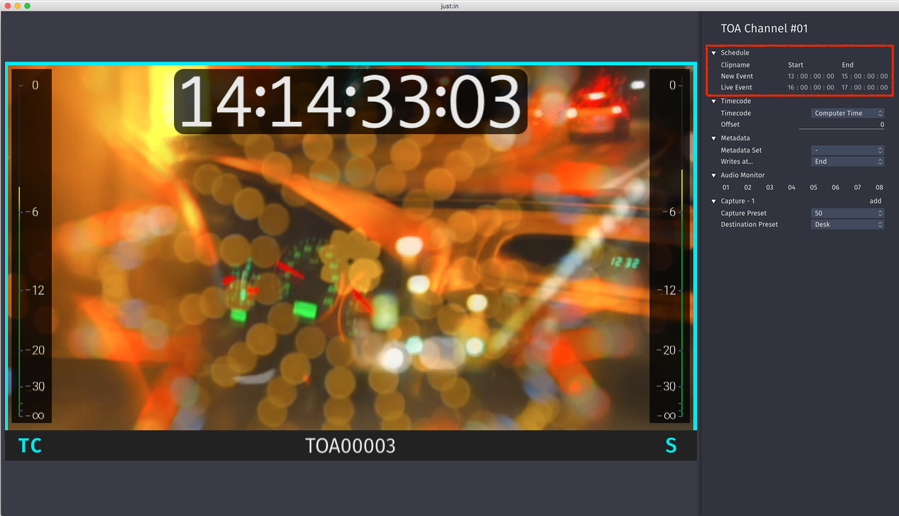Collapse the Audio Monitor section triangle

coord(714,175)
